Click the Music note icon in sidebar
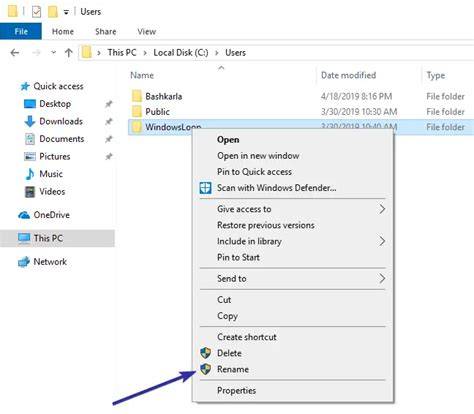The height and width of the screenshot is (414, 474). click(30, 174)
